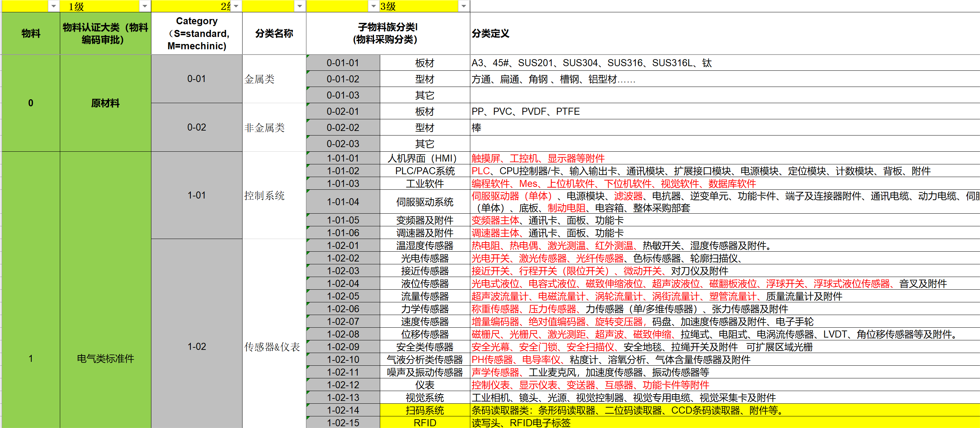980x428 pixels.
Task: Select the 分类定义 header cell
Action: 490,33
